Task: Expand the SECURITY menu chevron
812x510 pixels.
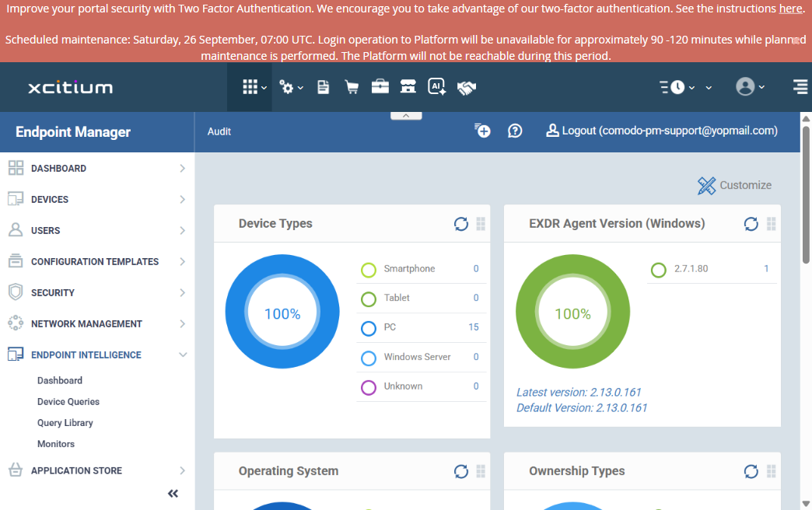Action: (182, 292)
